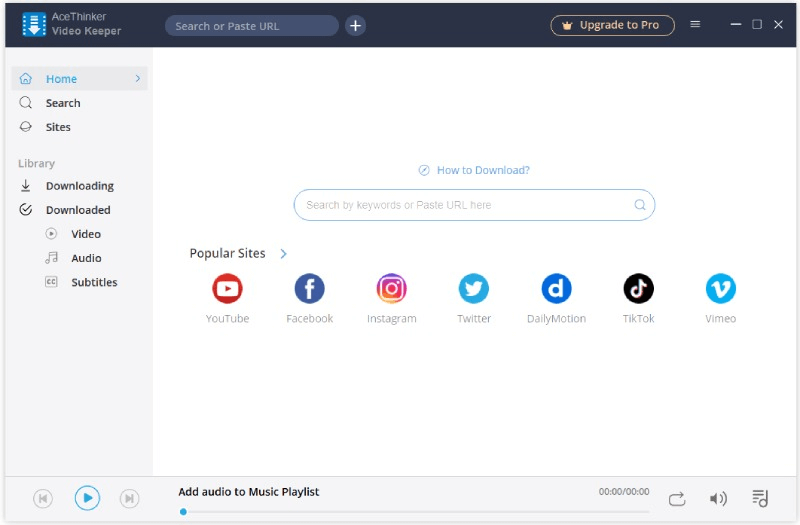
Task: Play the audio in the player
Action: pos(87,498)
